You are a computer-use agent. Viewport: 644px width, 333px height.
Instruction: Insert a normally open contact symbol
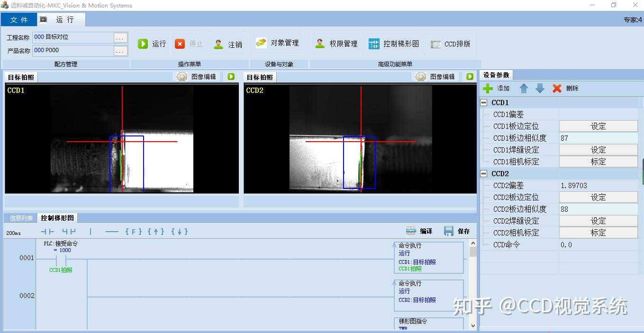pyautogui.click(x=47, y=232)
